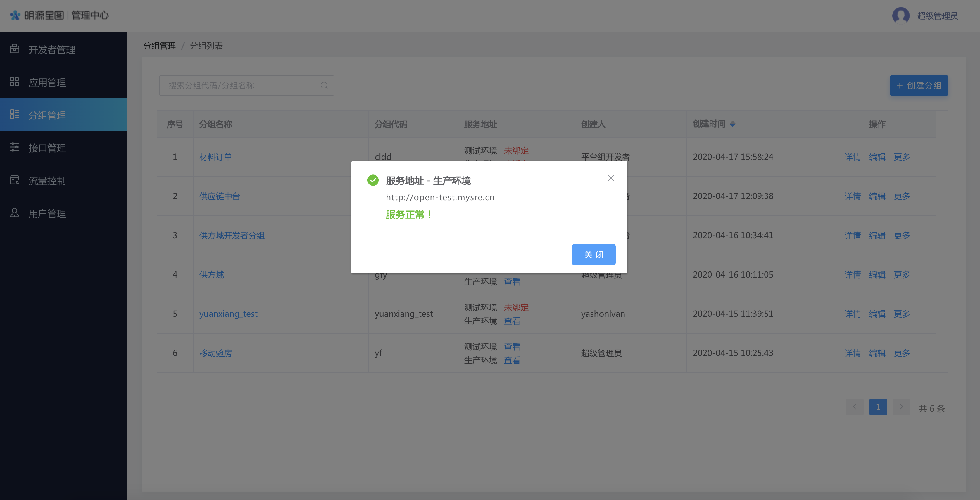This screenshot has height=500, width=980.
Task: Click the 接口管理 sliders sidebar icon
Action: [x=14, y=147]
